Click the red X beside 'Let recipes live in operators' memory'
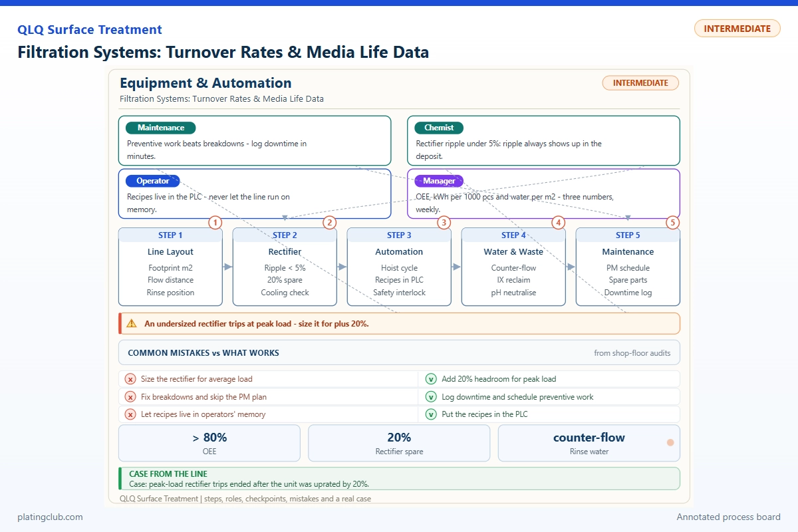 [x=130, y=414]
